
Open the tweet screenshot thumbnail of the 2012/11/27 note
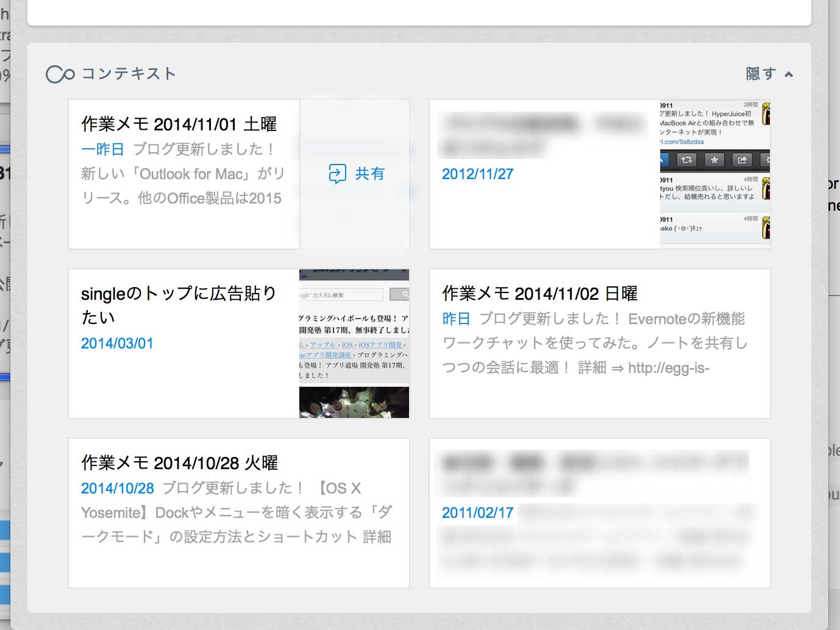tap(715, 174)
